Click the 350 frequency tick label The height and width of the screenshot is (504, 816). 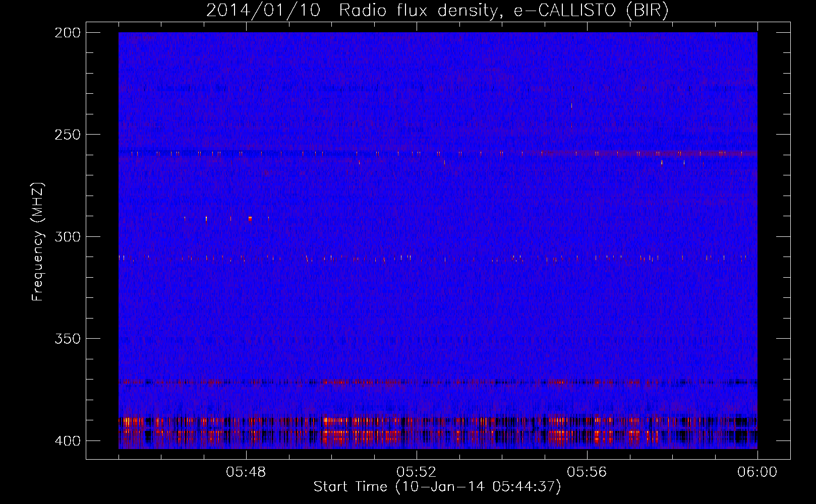tap(67, 338)
